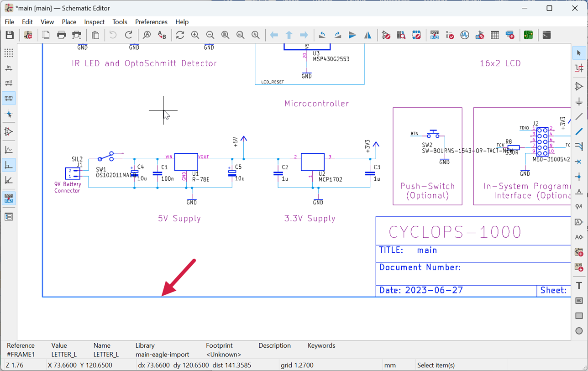Open the Inspect menu
Screen dimensions: 588x371
coord(94,22)
